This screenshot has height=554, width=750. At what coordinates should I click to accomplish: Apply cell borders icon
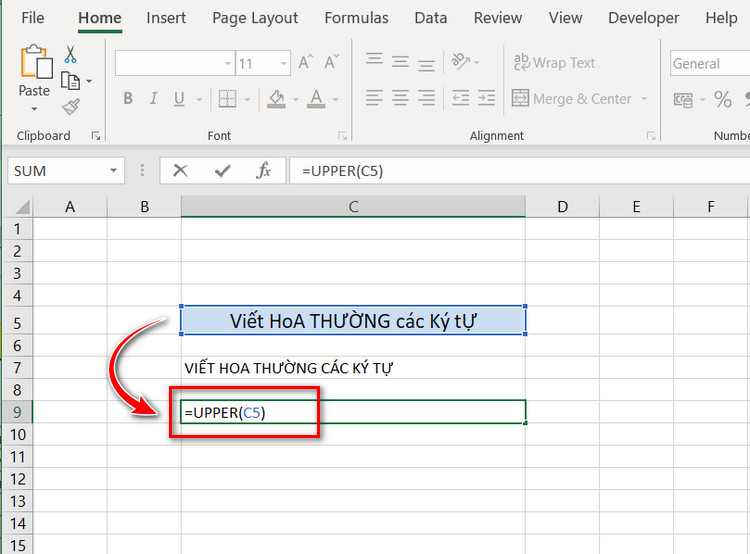pyautogui.click(x=227, y=99)
